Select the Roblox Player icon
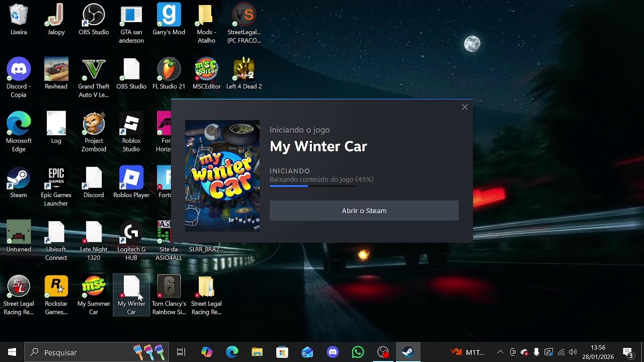The width and height of the screenshot is (644, 362). (x=131, y=183)
